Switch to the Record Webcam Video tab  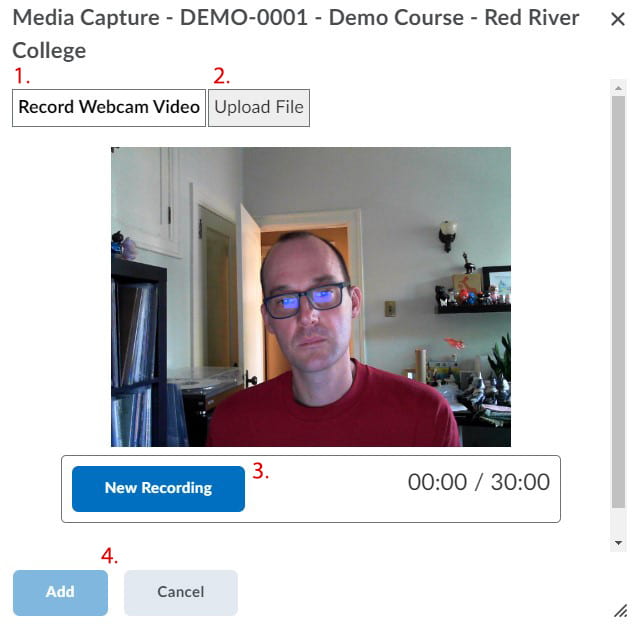109,107
